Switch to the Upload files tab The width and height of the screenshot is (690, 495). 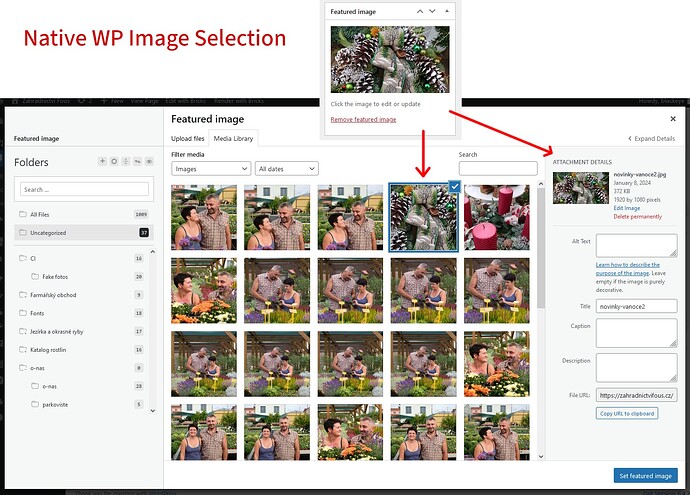(x=187, y=139)
